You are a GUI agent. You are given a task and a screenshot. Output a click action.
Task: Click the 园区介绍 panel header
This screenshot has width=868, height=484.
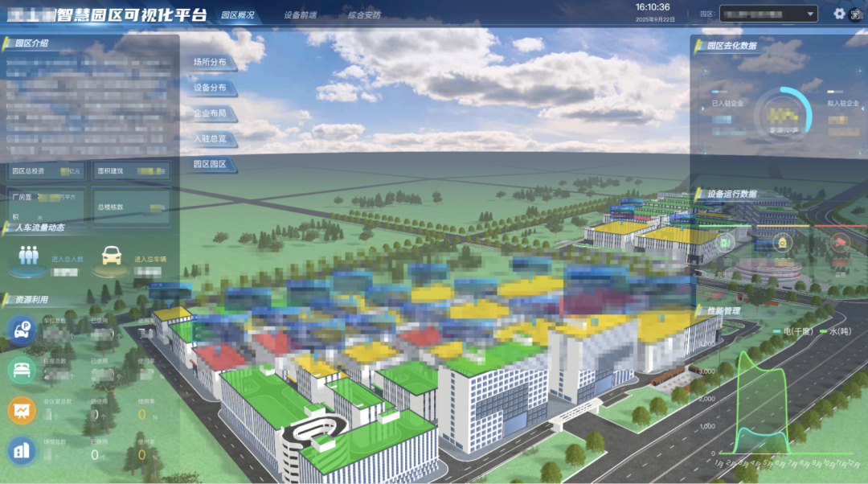pyautogui.click(x=31, y=43)
